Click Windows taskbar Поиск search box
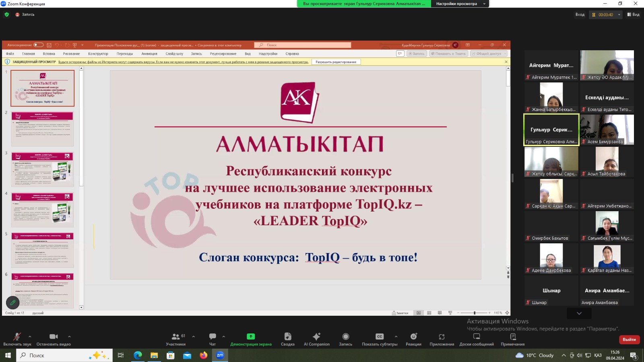Viewport: 644px width, 362px height. click(64, 355)
